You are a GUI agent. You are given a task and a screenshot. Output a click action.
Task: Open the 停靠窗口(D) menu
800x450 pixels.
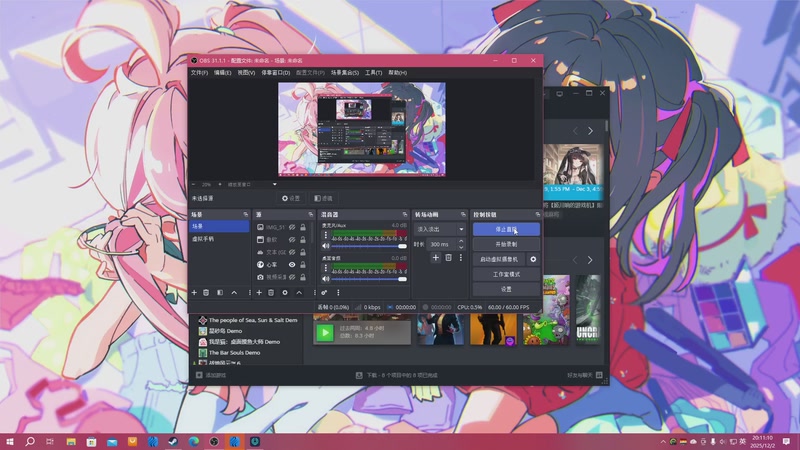276,73
